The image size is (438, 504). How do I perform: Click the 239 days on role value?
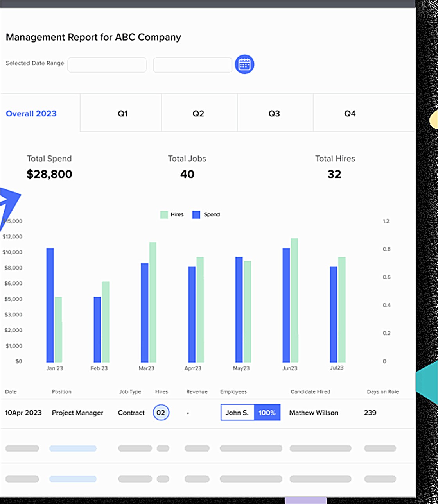(370, 413)
